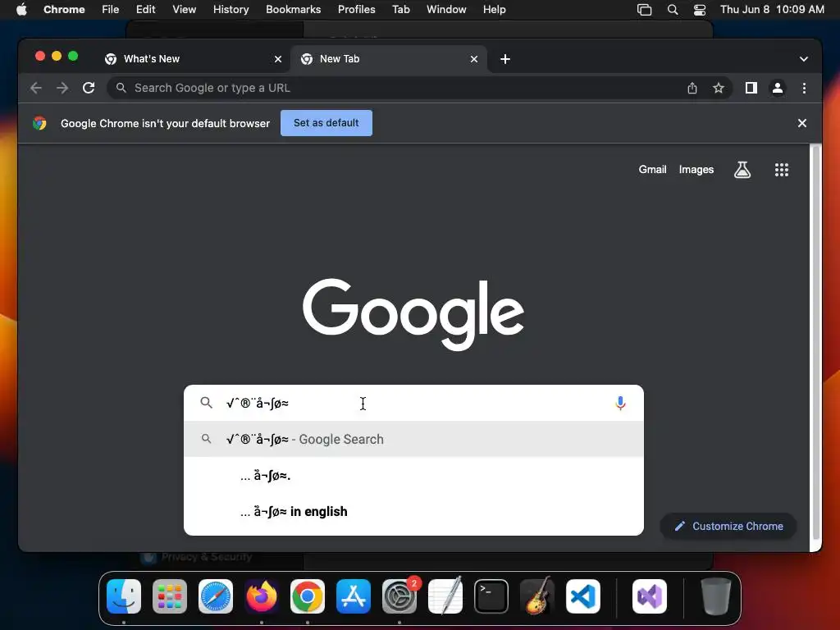The height and width of the screenshot is (630, 840).
Task: Open the History menu
Action: (231, 10)
